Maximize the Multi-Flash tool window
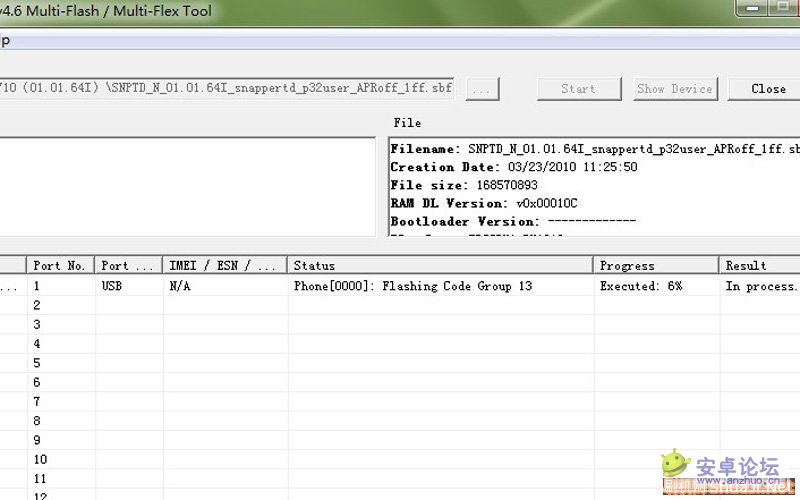 (782, 8)
